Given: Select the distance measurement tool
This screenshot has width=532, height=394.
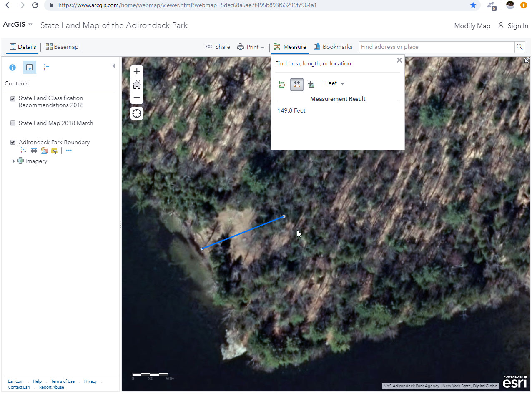Looking at the screenshot, I should click(296, 85).
